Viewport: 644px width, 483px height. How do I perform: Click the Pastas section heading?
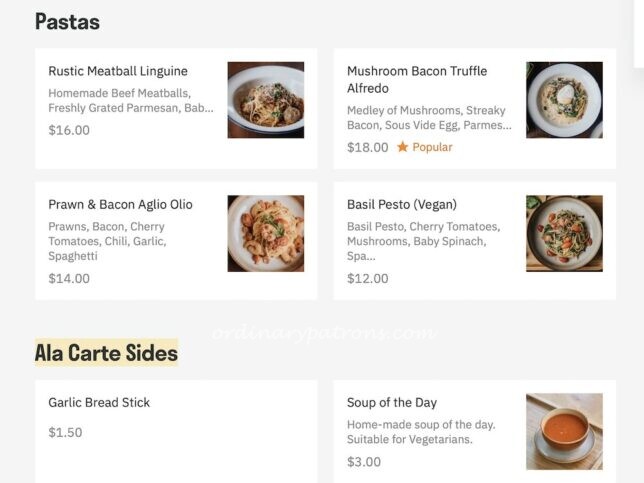click(67, 21)
